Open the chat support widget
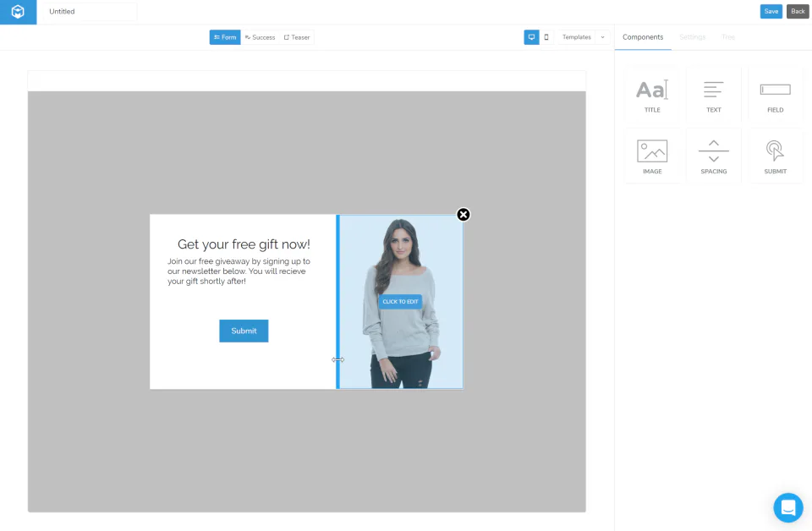Screen dimensions: 812x531 point(788,507)
